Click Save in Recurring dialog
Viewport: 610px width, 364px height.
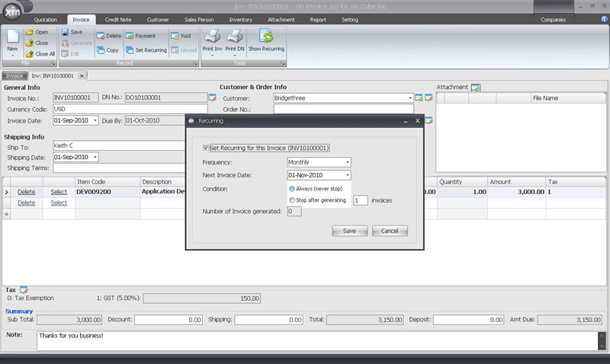pos(349,231)
